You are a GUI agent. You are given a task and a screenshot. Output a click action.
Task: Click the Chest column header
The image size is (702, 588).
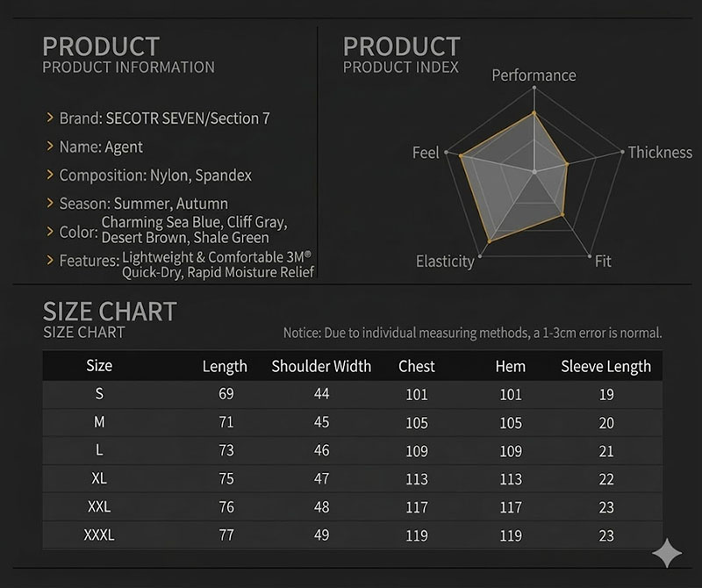tap(417, 367)
